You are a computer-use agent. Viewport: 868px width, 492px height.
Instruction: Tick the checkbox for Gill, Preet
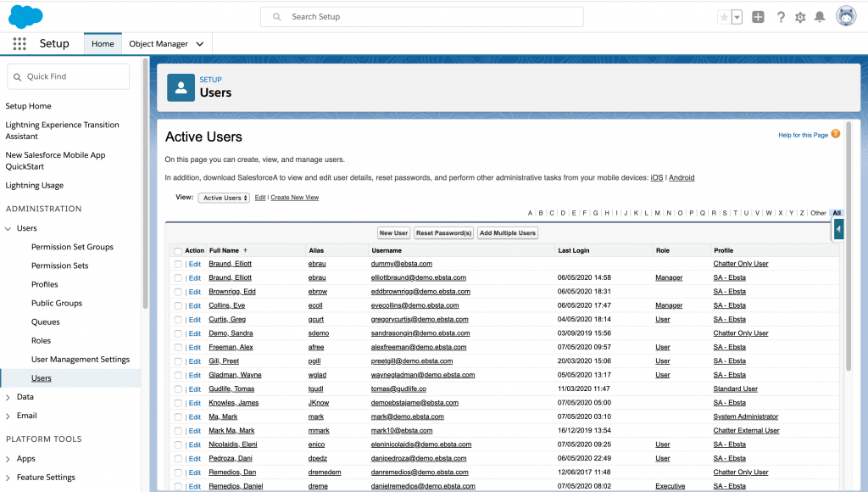click(178, 361)
